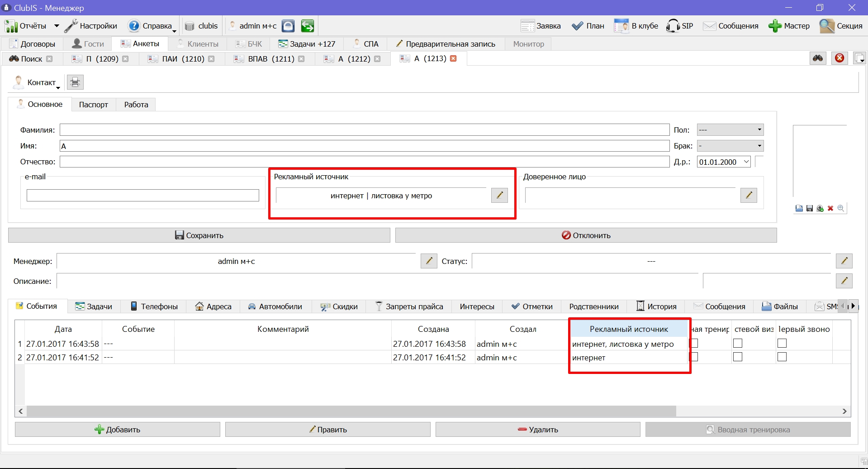
Task: Open В клубе in the toolbar
Action: click(636, 26)
